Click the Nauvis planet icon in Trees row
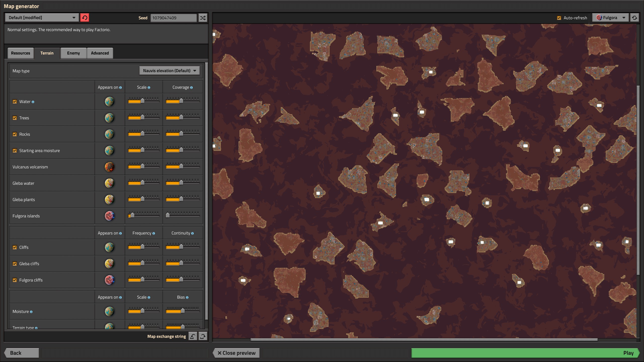 tap(109, 118)
